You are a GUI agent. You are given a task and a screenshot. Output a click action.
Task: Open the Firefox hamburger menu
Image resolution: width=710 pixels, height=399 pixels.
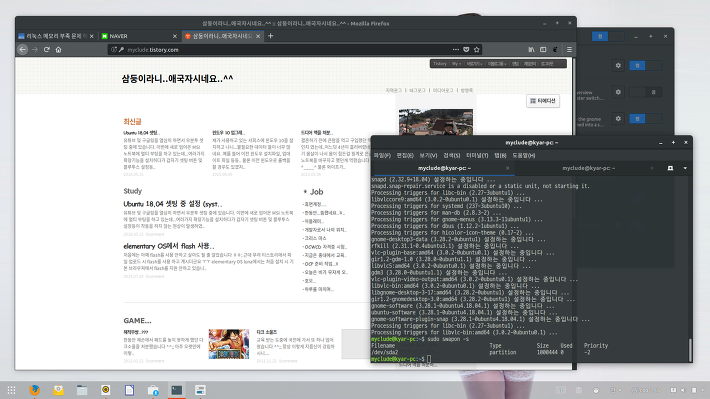[x=569, y=50]
